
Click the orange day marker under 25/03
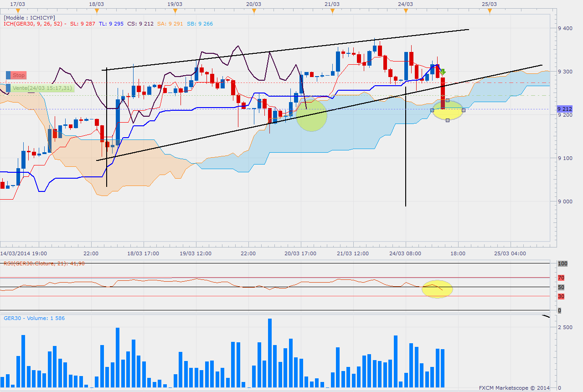coord(489,10)
